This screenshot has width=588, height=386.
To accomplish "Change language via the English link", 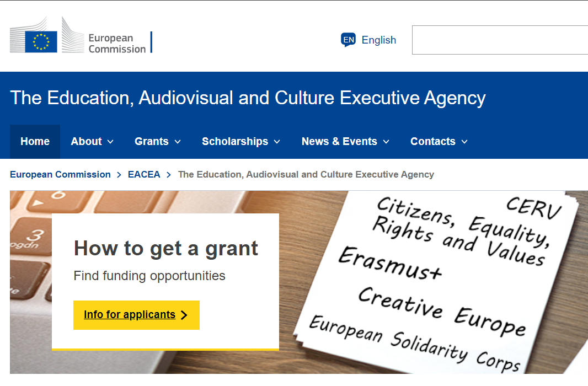I will (379, 40).
